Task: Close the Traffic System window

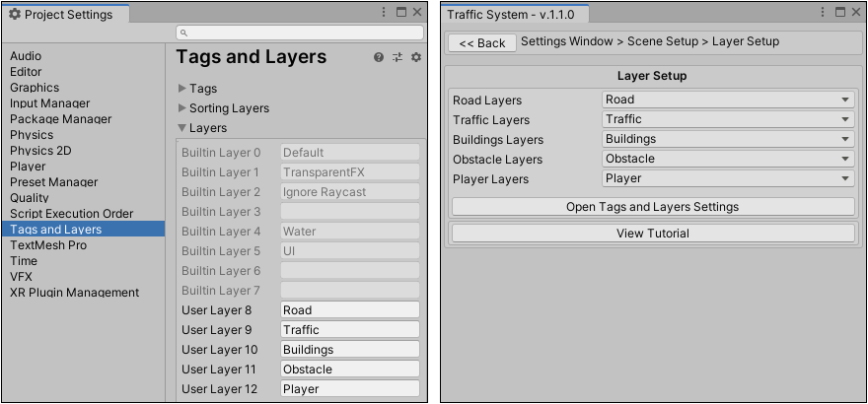Action: [855, 13]
